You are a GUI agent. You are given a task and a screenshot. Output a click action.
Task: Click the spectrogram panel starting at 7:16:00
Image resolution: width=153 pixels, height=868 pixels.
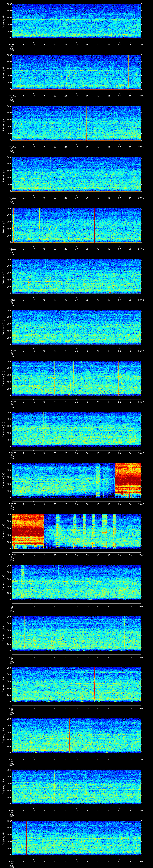coord(77,21)
